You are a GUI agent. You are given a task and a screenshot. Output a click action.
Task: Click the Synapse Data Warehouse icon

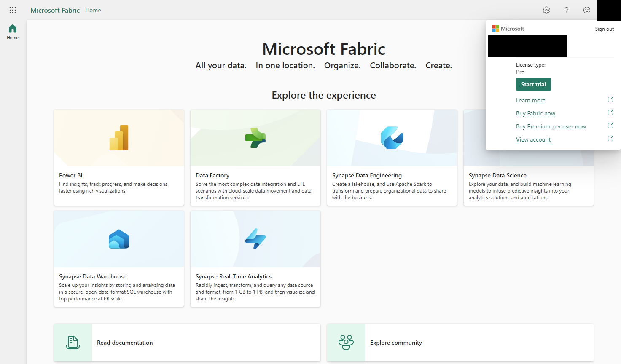(x=118, y=238)
